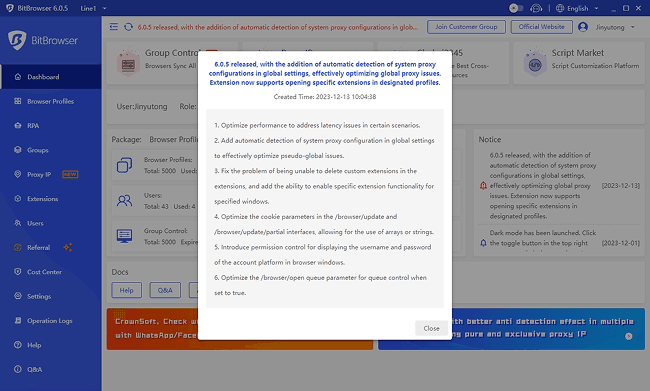Screen dimensions: 650x391
Task: Click Join Customer Group button
Action: pos(466,27)
